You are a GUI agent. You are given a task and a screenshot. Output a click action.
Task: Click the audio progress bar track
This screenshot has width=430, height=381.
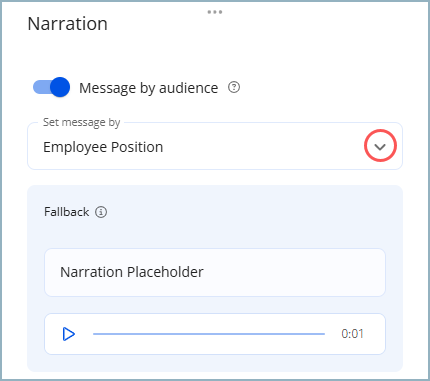(x=209, y=334)
